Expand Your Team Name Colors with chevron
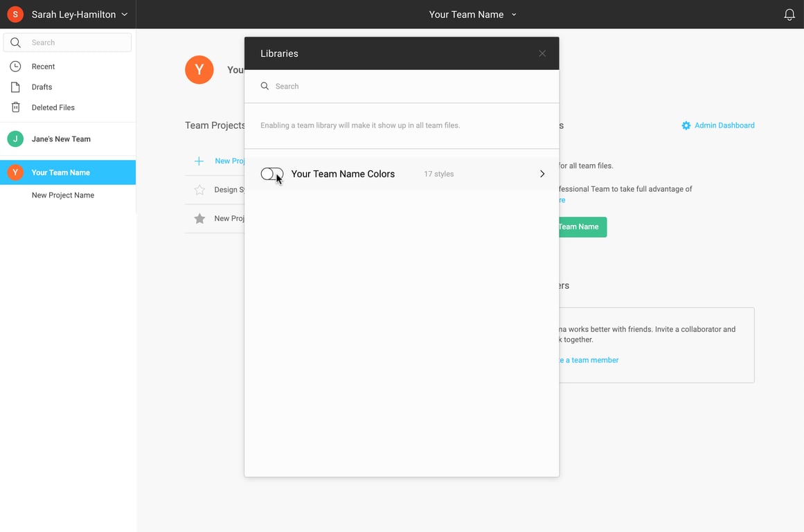Viewport: 804px width, 532px height. pos(542,174)
